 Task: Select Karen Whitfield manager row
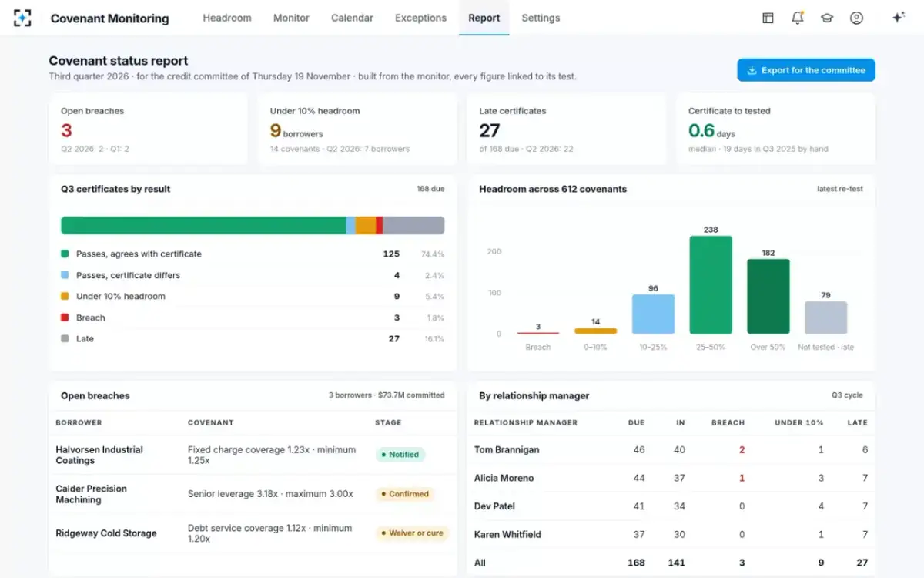(671, 534)
